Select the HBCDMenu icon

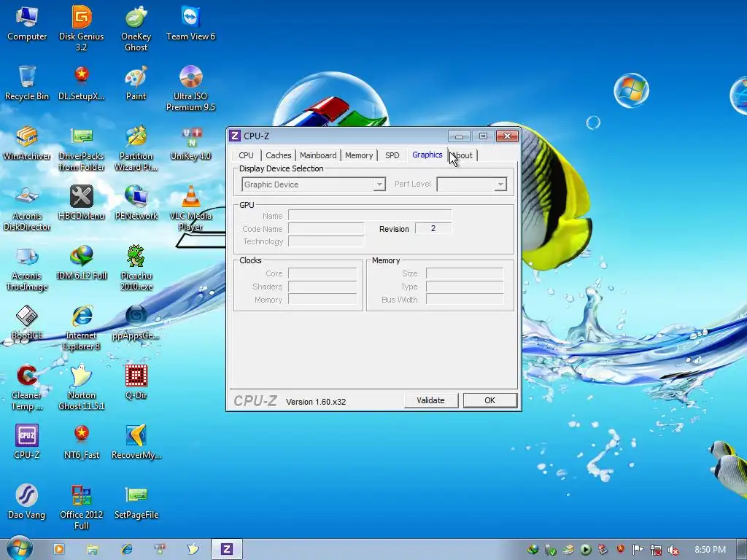pos(82,203)
